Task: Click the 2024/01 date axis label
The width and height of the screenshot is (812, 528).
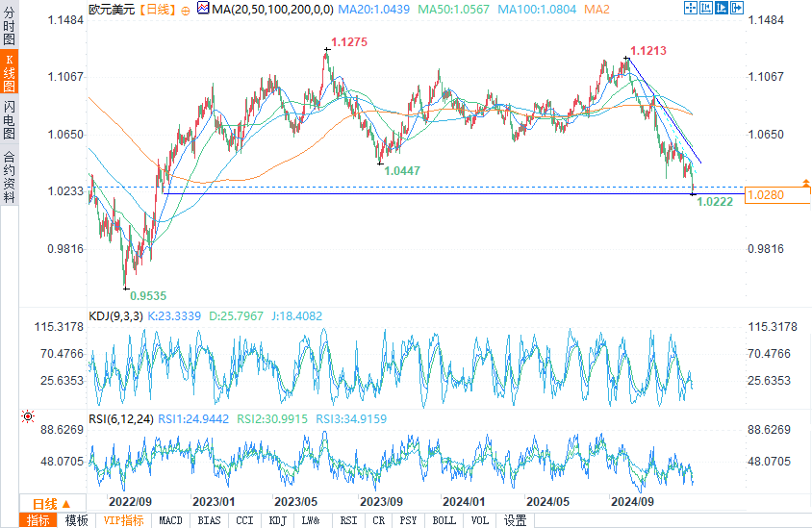Action: 464,502
